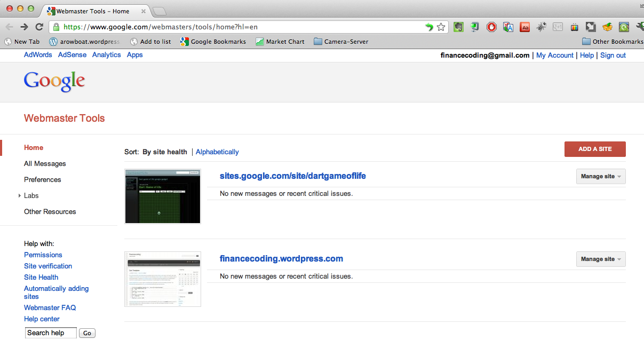Open Manage site dropdown for financecoding.wordpress.com
This screenshot has height=356, width=644.
click(601, 259)
